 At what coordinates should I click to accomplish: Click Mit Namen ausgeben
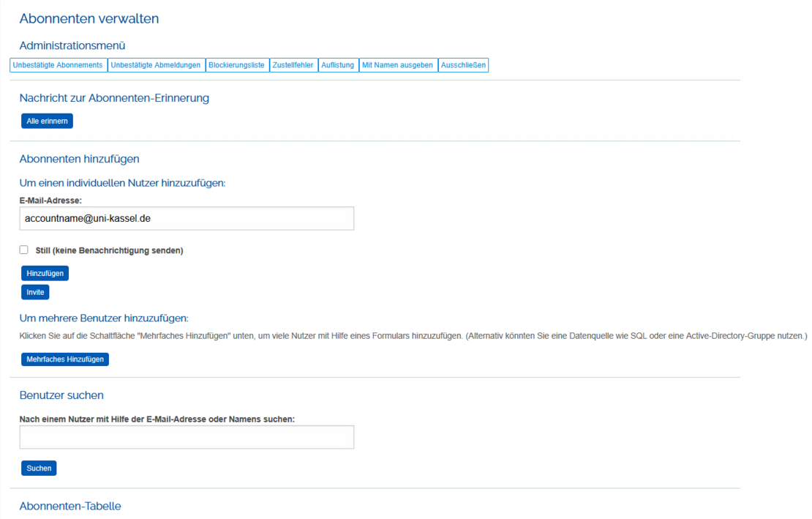397,65
